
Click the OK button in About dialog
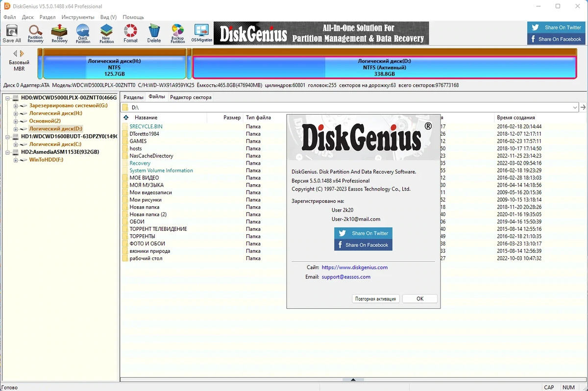420,299
